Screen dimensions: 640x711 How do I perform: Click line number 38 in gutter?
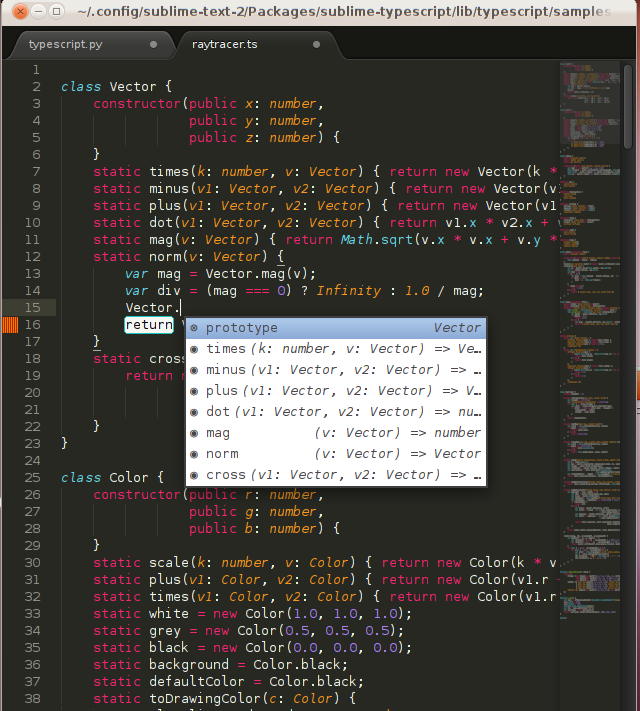33,699
